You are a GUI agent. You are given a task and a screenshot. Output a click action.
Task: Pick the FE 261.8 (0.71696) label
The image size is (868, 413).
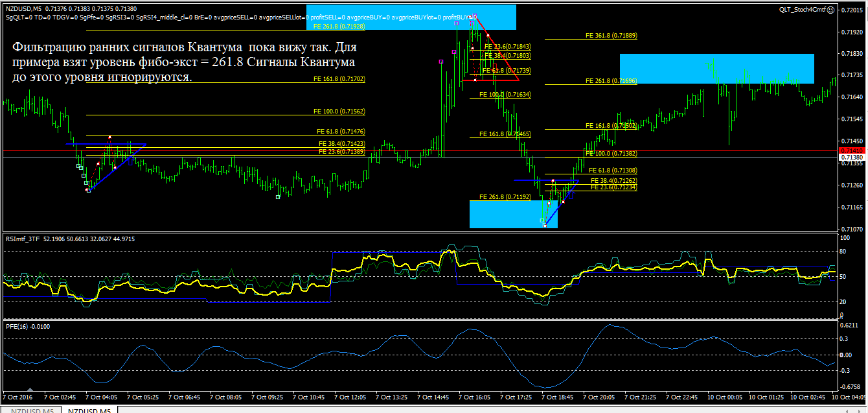612,81
